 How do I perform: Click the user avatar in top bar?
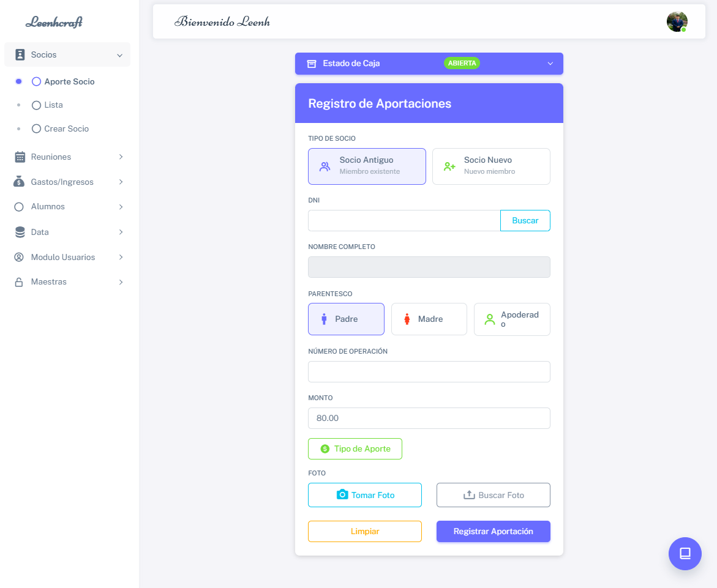click(x=677, y=21)
